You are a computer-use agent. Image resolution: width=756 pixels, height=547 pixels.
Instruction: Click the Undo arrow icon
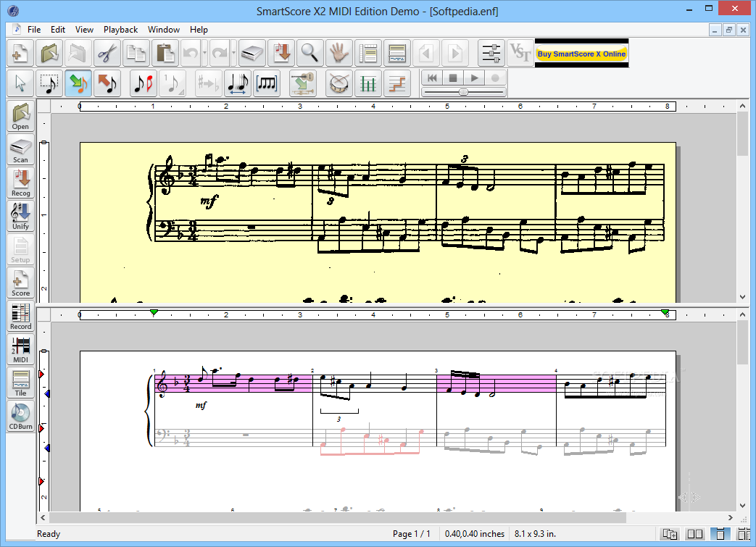191,53
